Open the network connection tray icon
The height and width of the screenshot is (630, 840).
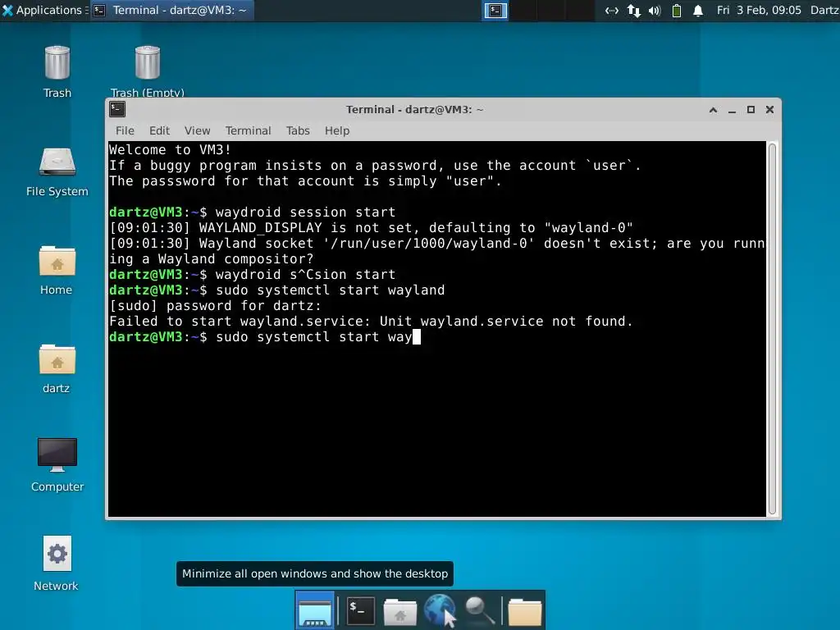[611, 10]
